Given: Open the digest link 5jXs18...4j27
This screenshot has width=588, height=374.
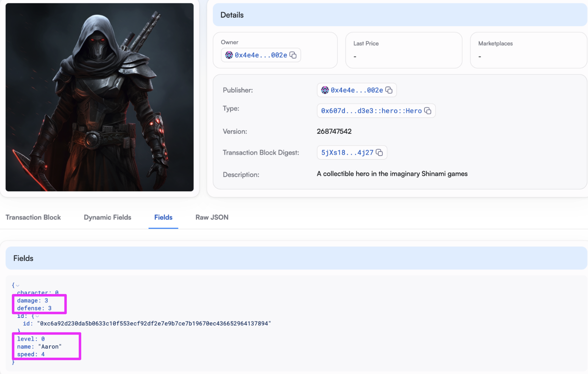Looking at the screenshot, I should pyautogui.click(x=347, y=153).
